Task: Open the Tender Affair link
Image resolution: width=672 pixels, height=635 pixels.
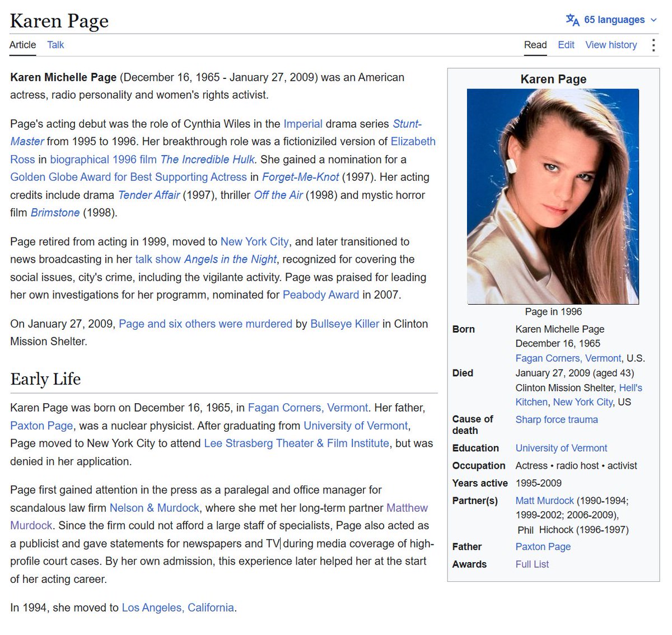Action: [x=149, y=195]
